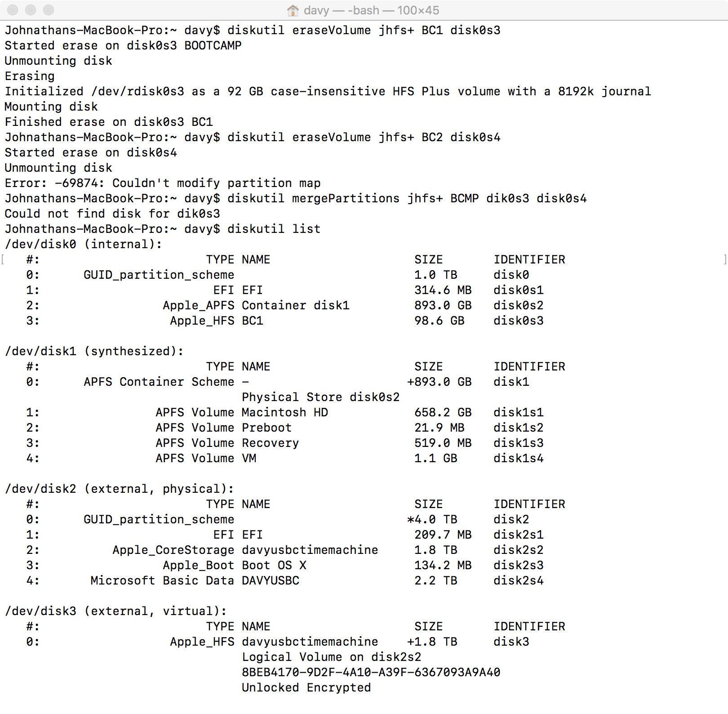Click the window title text davy -bash
Screen dimensions: 728x714
coord(372,10)
